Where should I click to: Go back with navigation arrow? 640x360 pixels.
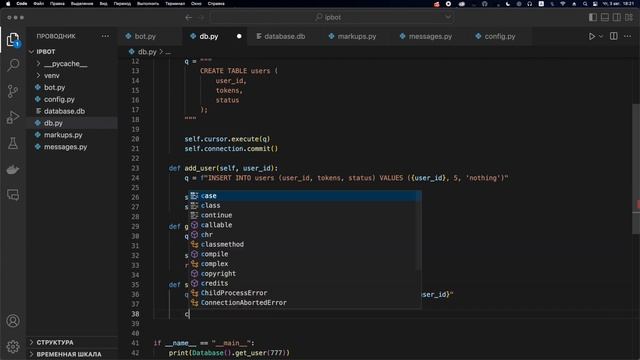[189, 17]
